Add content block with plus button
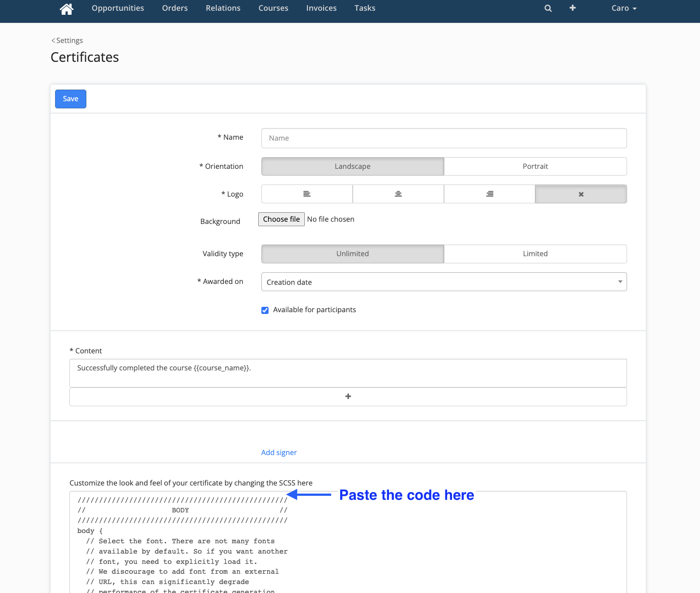Image resolution: width=700 pixels, height=593 pixels. 348,397
